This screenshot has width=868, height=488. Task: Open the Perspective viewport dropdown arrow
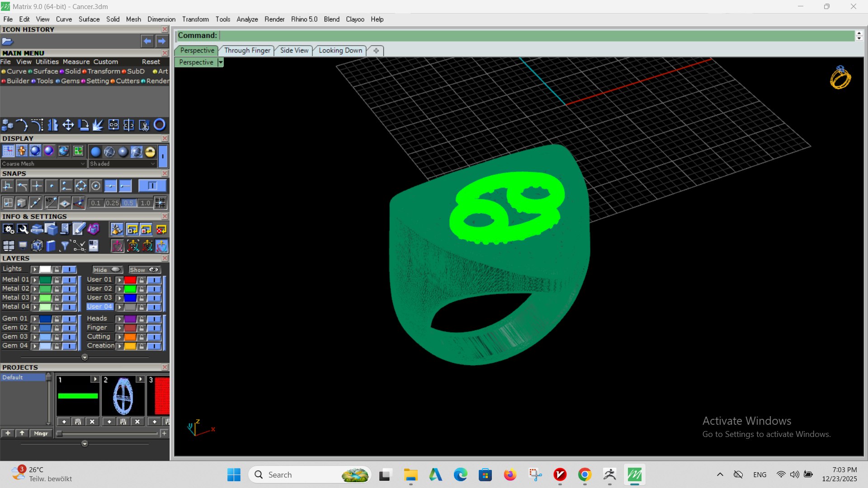click(x=221, y=62)
